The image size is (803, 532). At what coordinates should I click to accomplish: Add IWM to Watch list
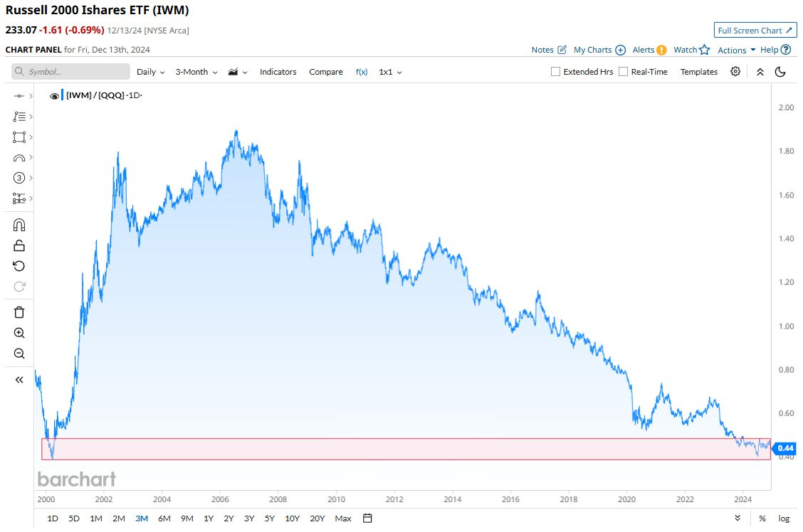pos(691,50)
